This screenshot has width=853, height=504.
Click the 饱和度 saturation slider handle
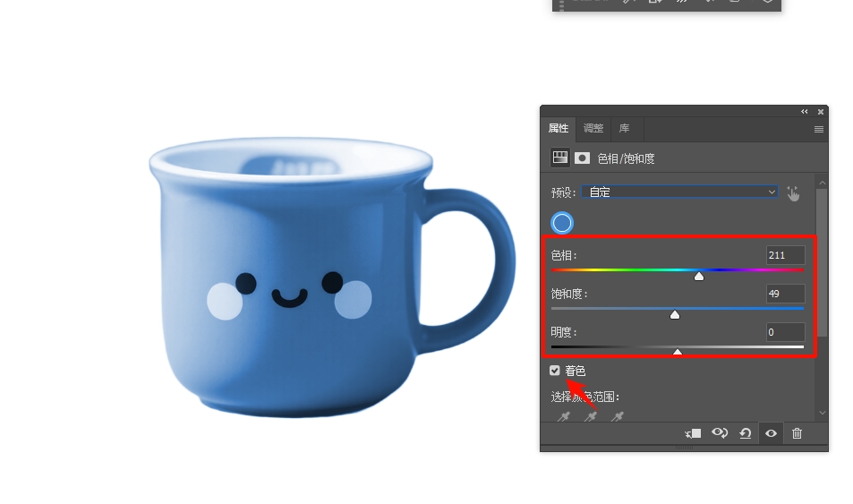[x=675, y=315]
